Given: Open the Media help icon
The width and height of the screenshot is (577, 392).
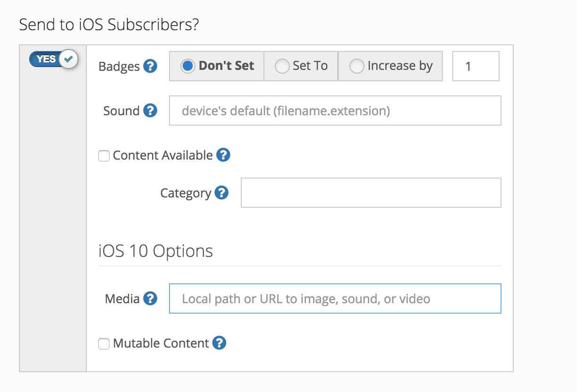Looking at the screenshot, I should click(150, 298).
